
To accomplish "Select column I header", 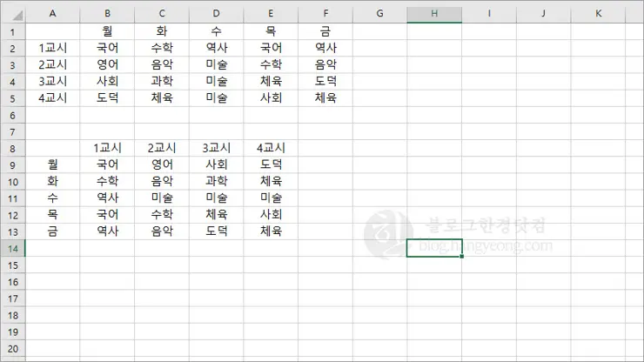I will 489,14.
